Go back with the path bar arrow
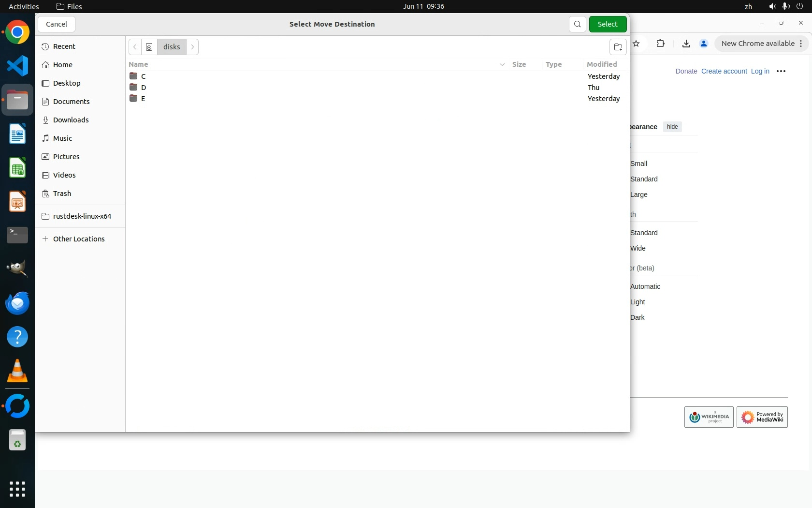 tap(135, 47)
